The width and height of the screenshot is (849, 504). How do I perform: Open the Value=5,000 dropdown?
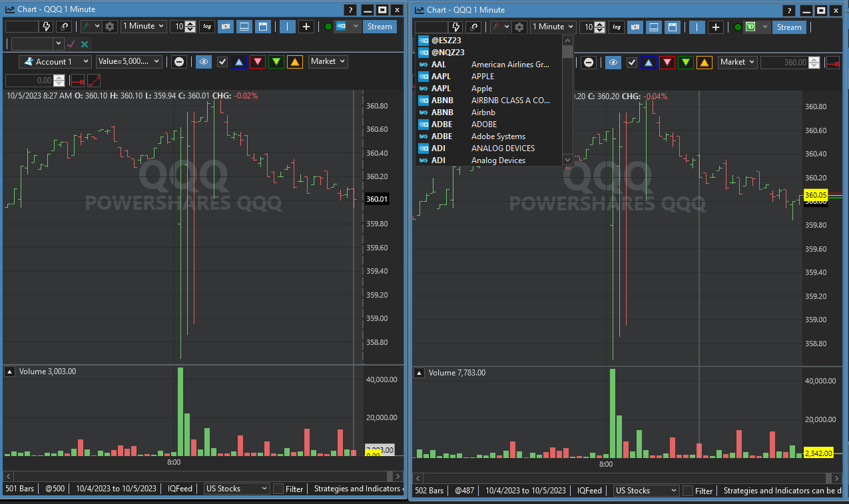(129, 62)
